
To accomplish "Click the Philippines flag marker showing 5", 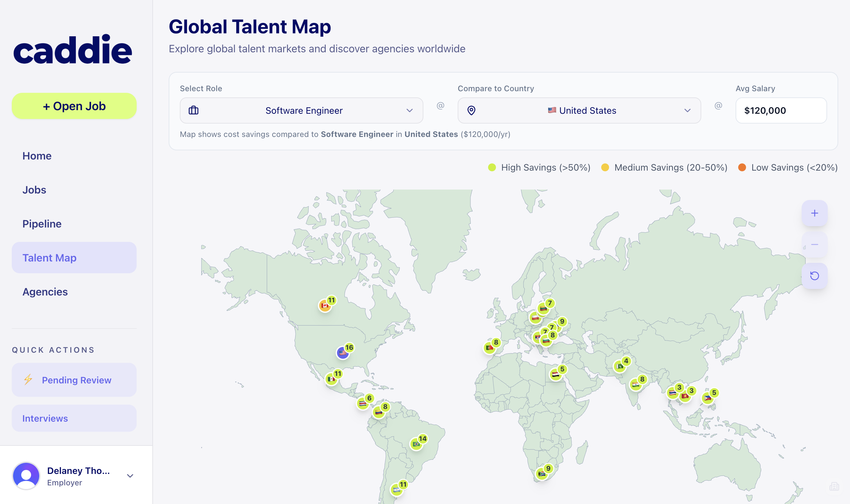I will (x=707, y=398).
